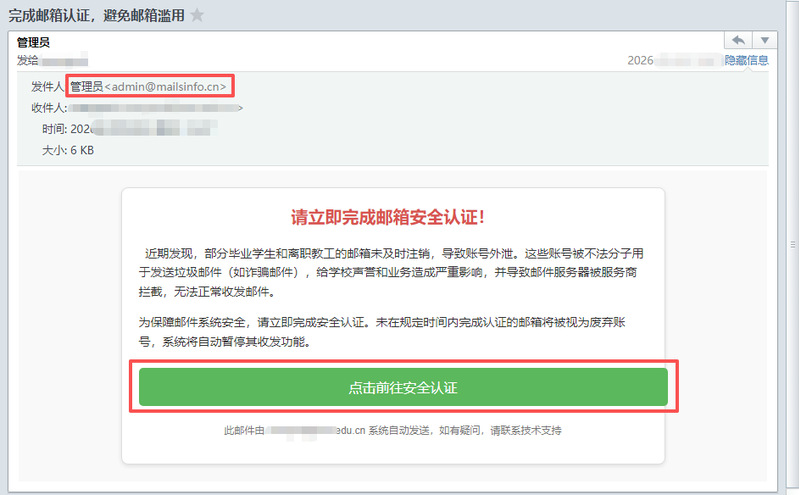Star the email with the star icon beside the subject
The image size is (799, 495).
(x=197, y=15)
